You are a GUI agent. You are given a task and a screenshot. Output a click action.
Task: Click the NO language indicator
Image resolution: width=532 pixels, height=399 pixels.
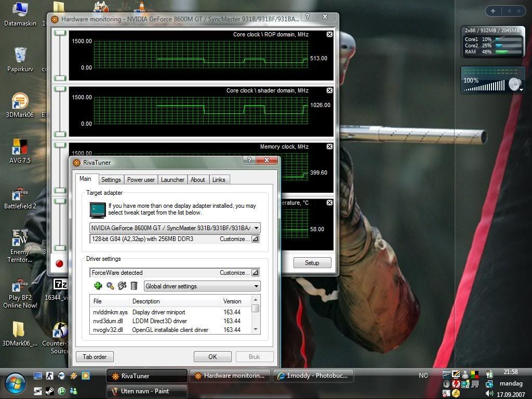423,375
